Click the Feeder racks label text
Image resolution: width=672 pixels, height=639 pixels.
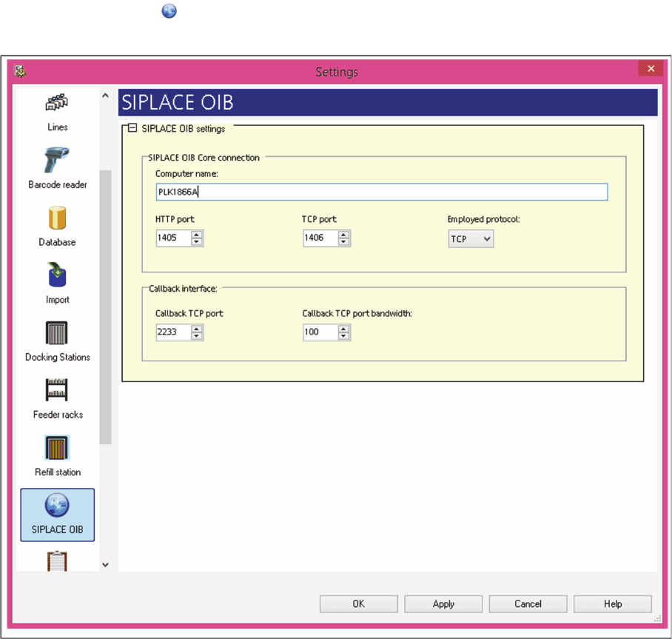point(58,415)
